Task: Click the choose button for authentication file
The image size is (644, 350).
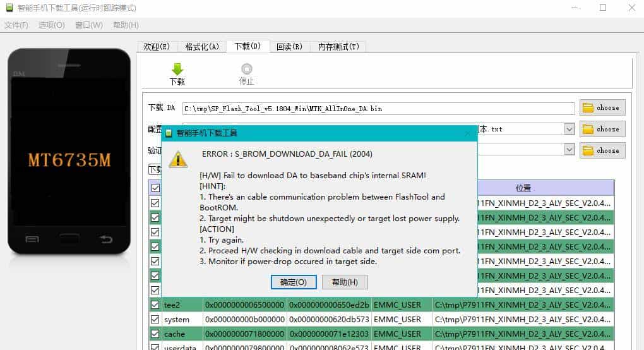Action: pyautogui.click(x=602, y=150)
